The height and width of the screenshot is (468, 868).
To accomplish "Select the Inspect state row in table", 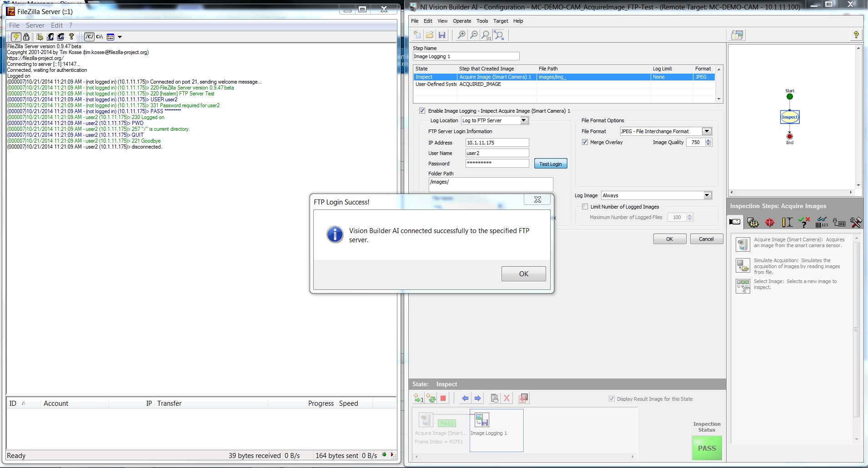I will [x=564, y=77].
